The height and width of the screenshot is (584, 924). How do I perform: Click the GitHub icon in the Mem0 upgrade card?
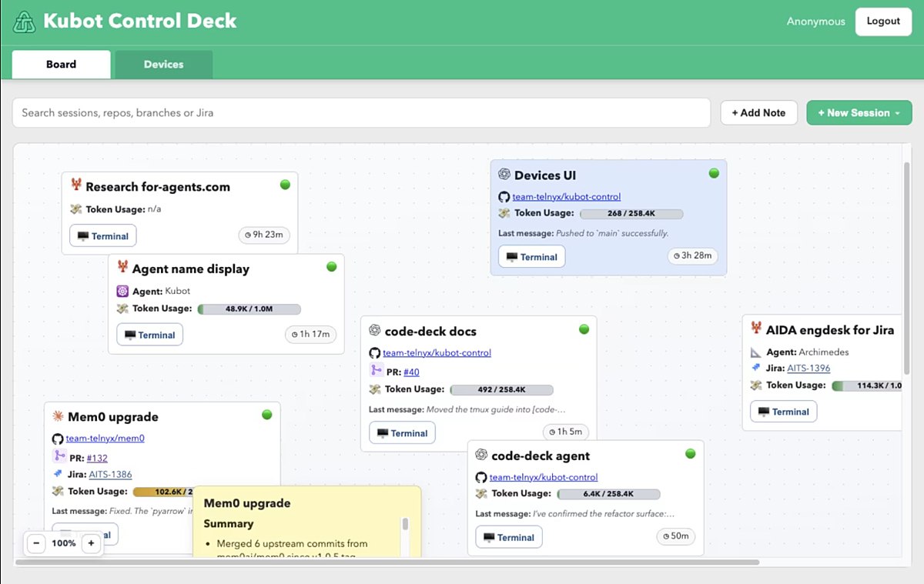pyautogui.click(x=58, y=439)
